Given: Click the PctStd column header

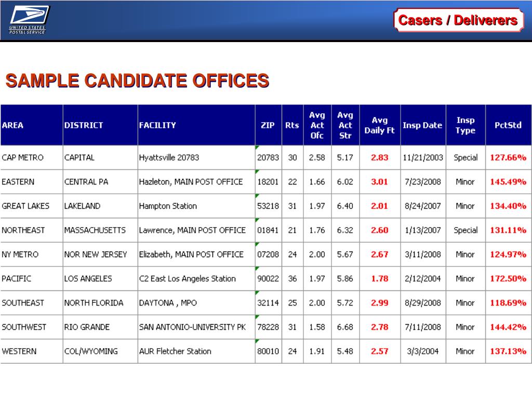Looking at the screenshot, I should pyautogui.click(x=508, y=125).
